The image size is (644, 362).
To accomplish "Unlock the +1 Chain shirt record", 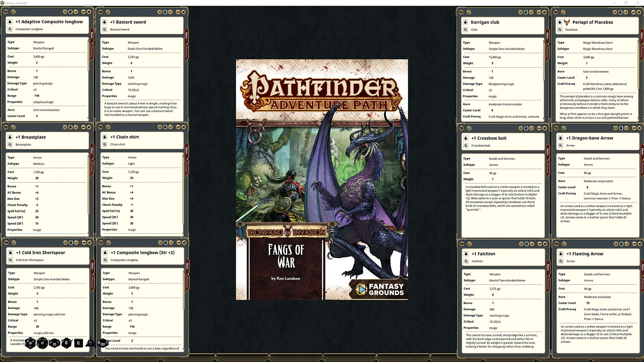I will click(165, 127).
